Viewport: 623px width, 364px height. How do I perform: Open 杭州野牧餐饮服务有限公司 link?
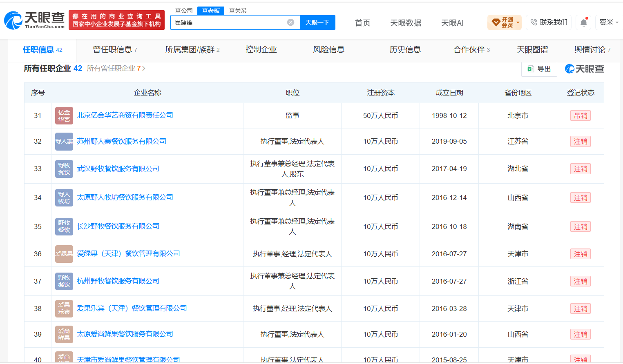pyautogui.click(x=118, y=281)
